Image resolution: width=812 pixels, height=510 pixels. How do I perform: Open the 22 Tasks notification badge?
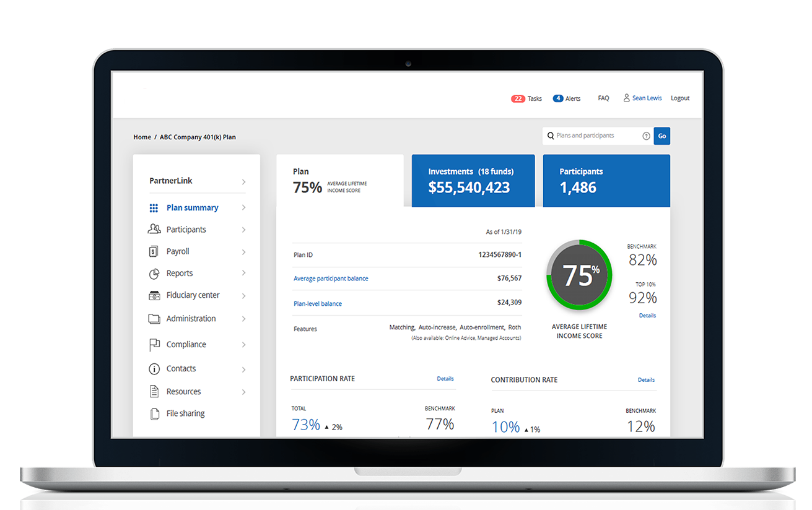point(518,98)
